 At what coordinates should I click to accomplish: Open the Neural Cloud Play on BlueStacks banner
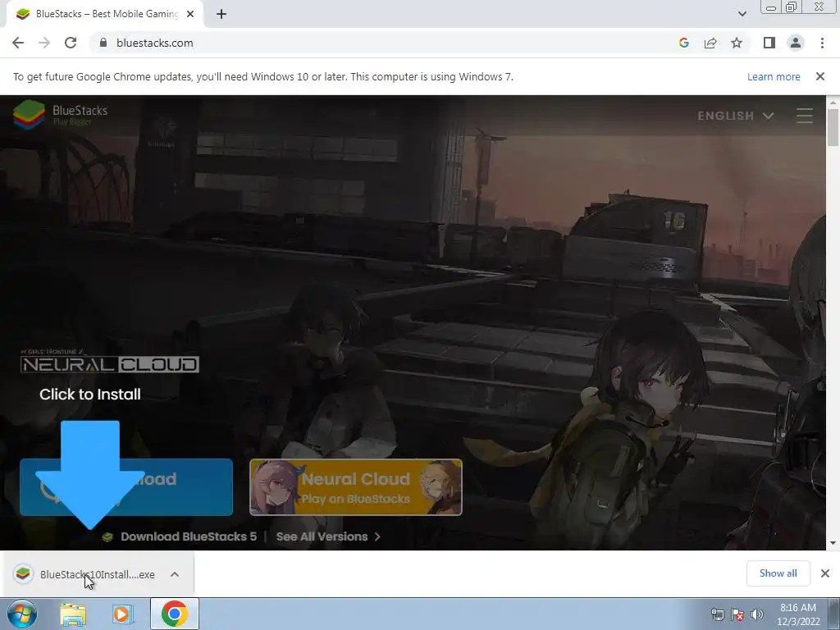click(356, 487)
